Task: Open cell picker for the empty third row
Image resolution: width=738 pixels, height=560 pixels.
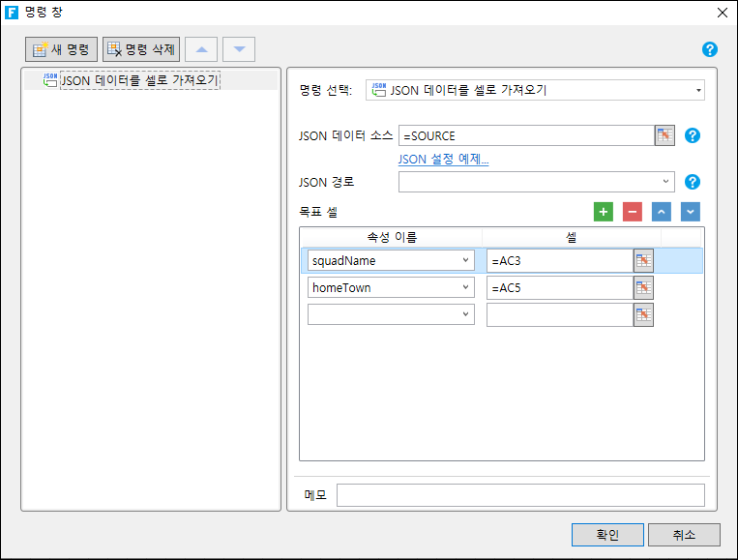Action: click(643, 314)
